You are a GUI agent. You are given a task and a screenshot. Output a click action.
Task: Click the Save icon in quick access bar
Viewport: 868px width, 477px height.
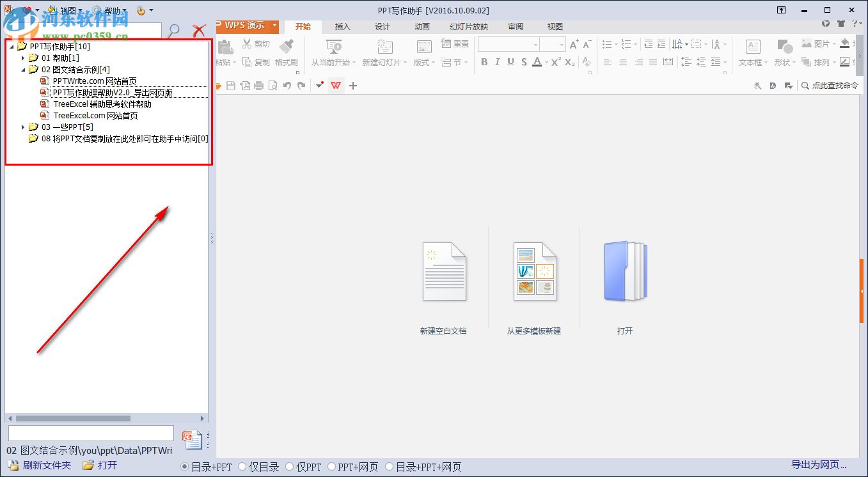(x=232, y=86)
